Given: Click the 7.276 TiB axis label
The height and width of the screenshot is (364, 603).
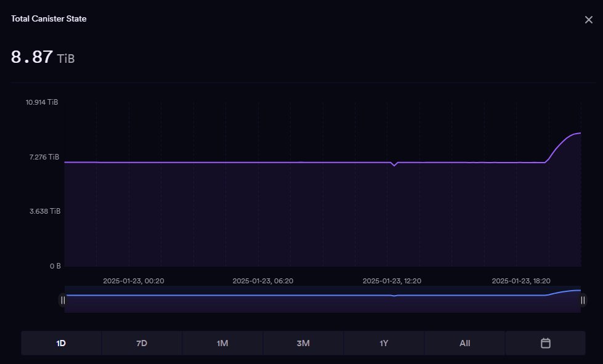Looking at the screenshot, I should point(44,157).
